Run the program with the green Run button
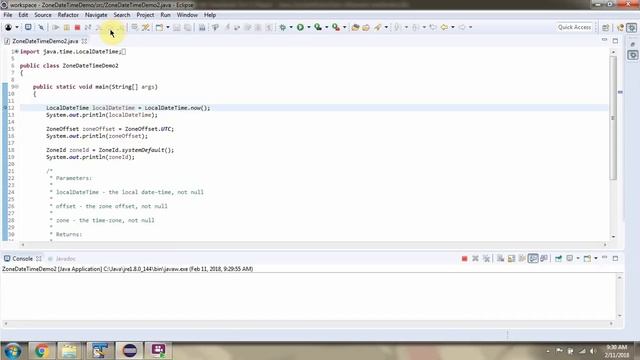Image resolution: width=640 pixels, height=360 pixels. [300, 27]
